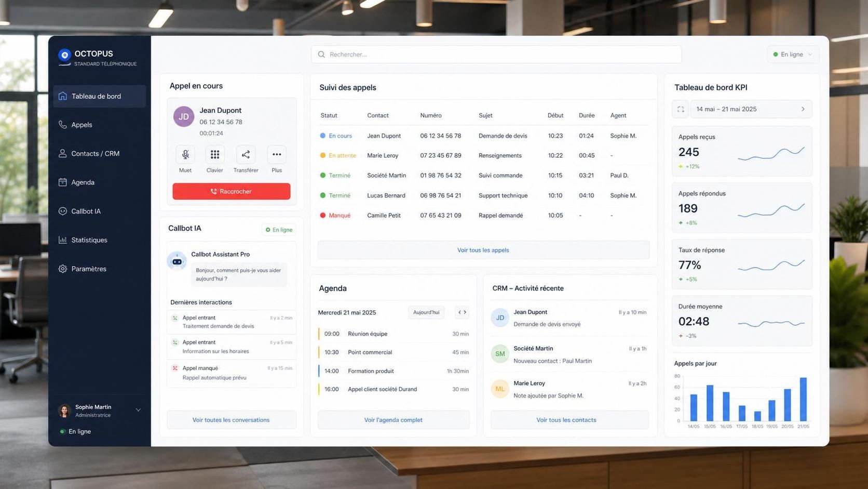Hang up with the Raccrocher button
The width and height of the screenshot is (868, 489).
click(x=232, y=191)
